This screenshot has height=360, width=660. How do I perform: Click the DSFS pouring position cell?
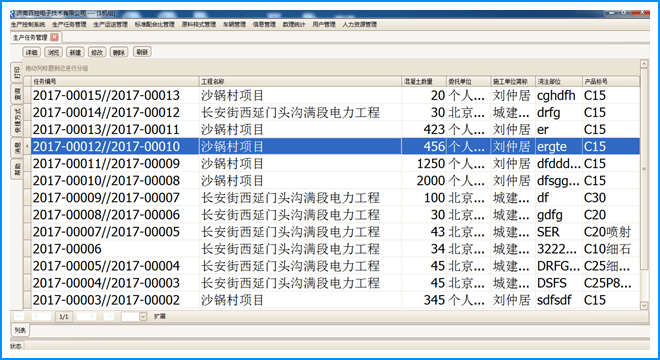[x=559, y=283]
